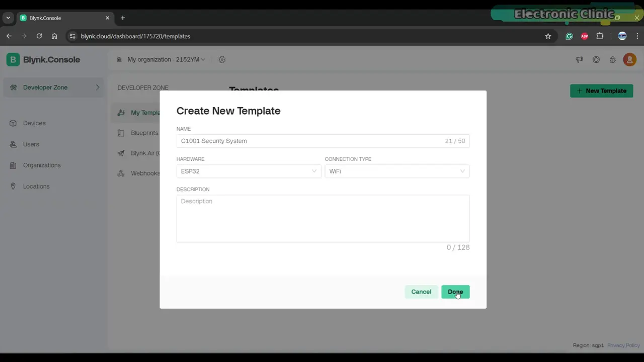Open Devices in the sidebar

[34, 123]
